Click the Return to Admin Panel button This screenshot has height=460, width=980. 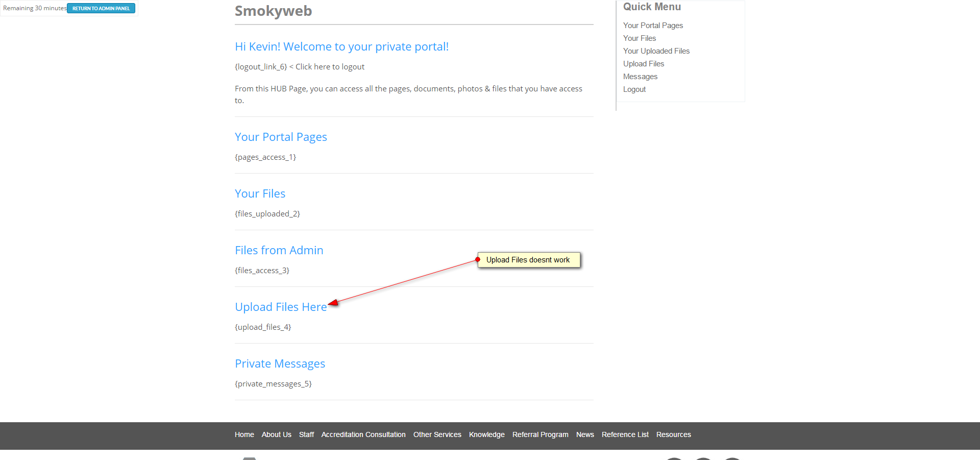[x=101, y=8]
